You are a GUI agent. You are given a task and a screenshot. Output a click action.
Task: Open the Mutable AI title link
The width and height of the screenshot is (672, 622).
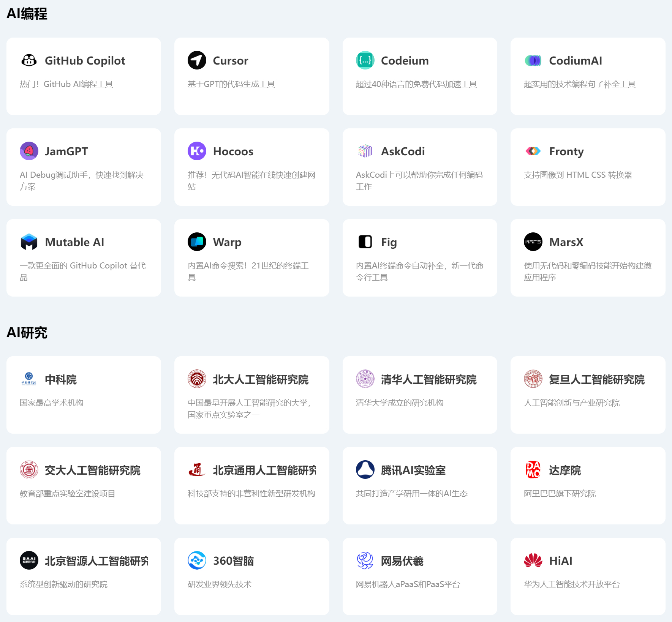pos(74,242)
